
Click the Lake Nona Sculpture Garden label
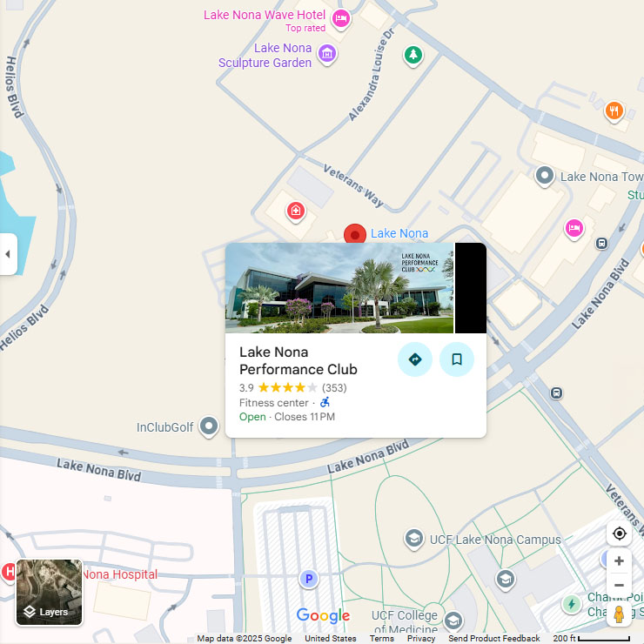[265, 56]
